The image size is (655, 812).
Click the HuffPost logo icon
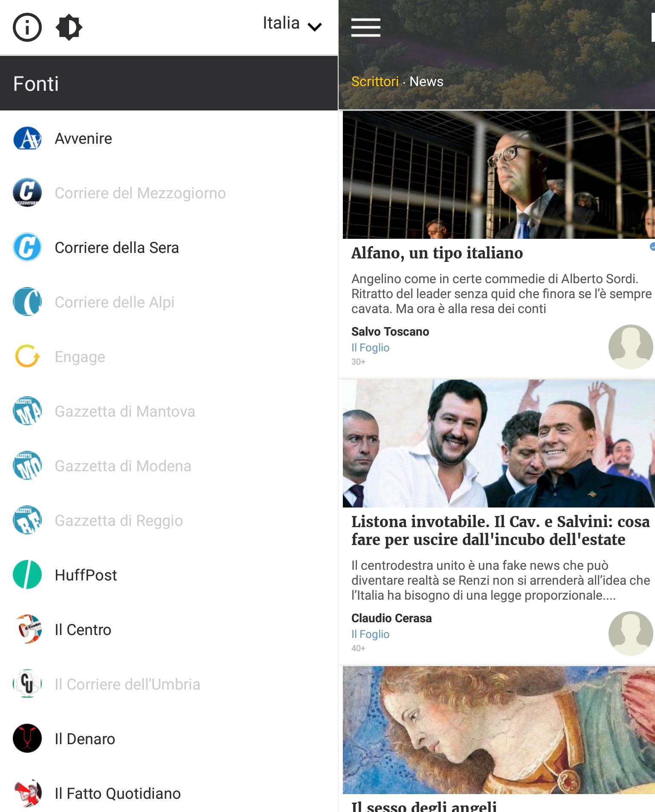(27, 575)
